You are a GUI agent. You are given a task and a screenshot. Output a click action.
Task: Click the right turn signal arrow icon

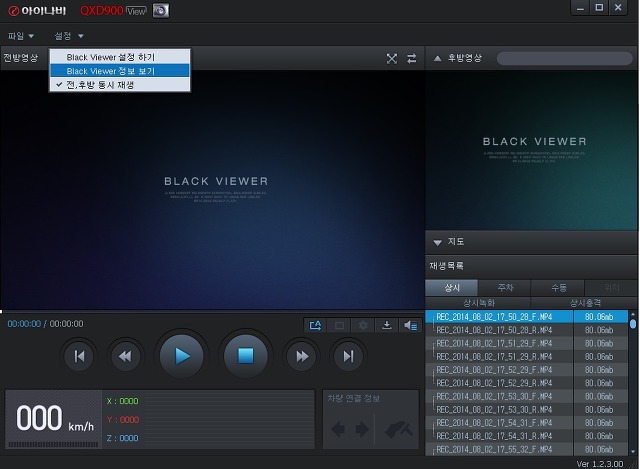coord(362,429)
